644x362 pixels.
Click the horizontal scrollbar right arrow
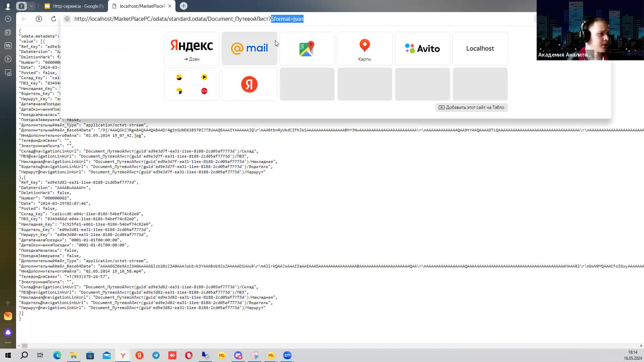[641, 346]
